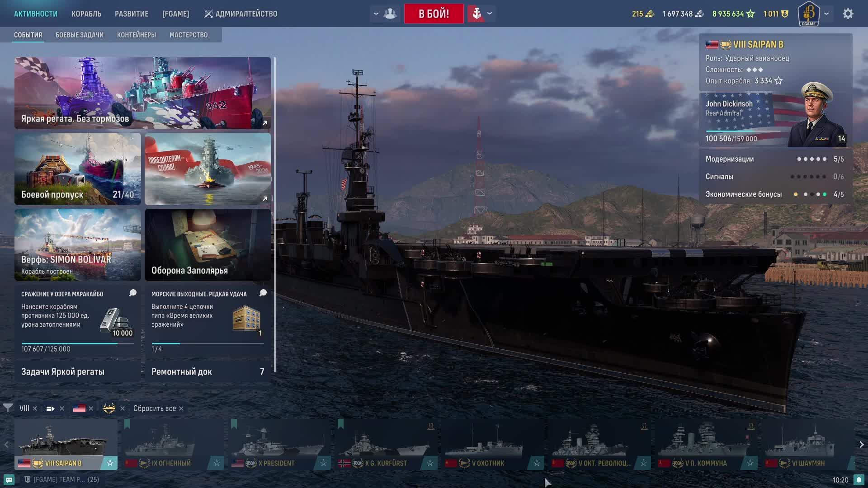Open the Победителям слава event card

pos(208,169)
